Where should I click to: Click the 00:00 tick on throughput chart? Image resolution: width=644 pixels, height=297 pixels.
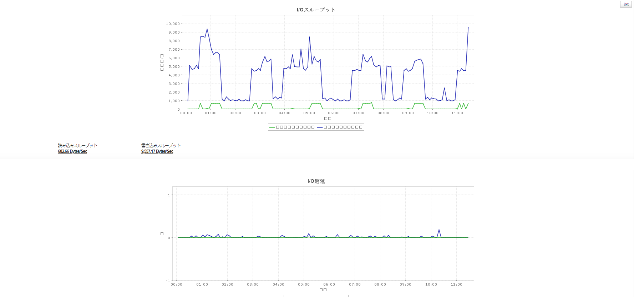[x=186, y=113]
